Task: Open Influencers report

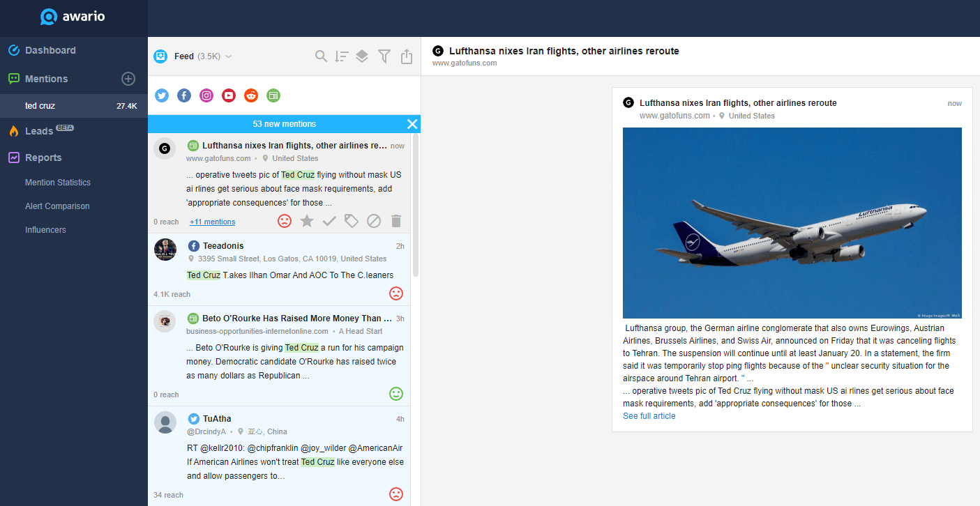Action: click(45, 230)
